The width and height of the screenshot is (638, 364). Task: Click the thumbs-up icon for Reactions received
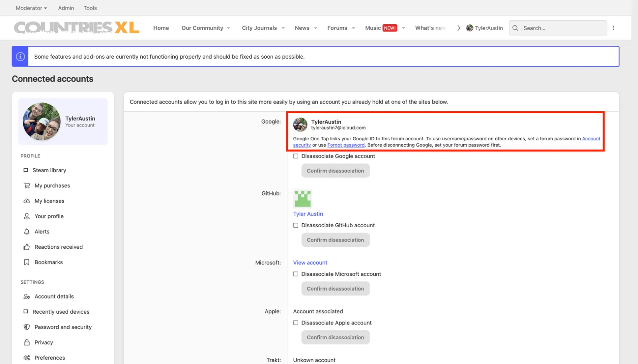pyautogui.click(x=27, y=247)
